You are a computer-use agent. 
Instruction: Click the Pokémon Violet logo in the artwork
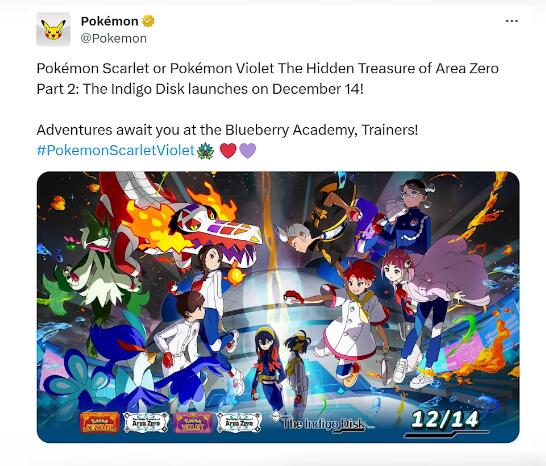[x=193, y=422]
